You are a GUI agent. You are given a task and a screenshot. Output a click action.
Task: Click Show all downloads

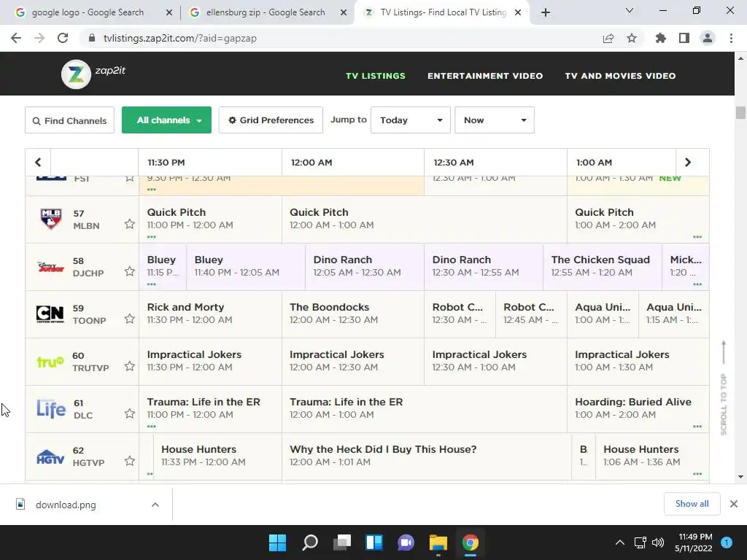692,504
